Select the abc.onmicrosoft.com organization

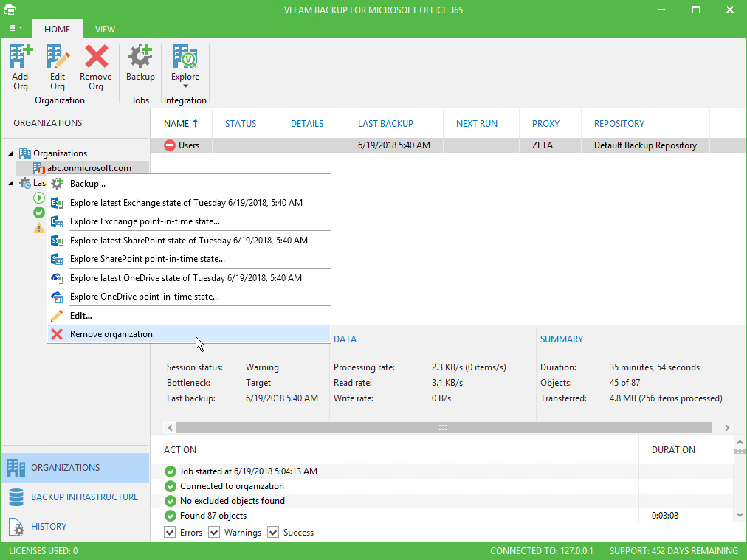83,168
